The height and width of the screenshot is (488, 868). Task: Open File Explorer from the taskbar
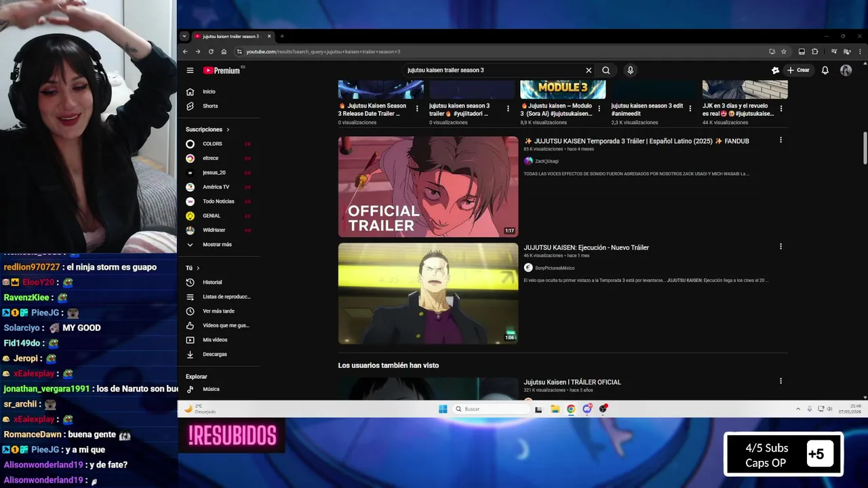pyautogui.click(x=555, y=409)
